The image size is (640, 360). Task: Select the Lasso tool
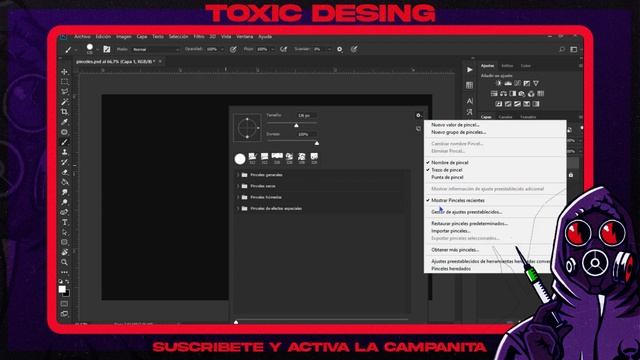[64, 92]
